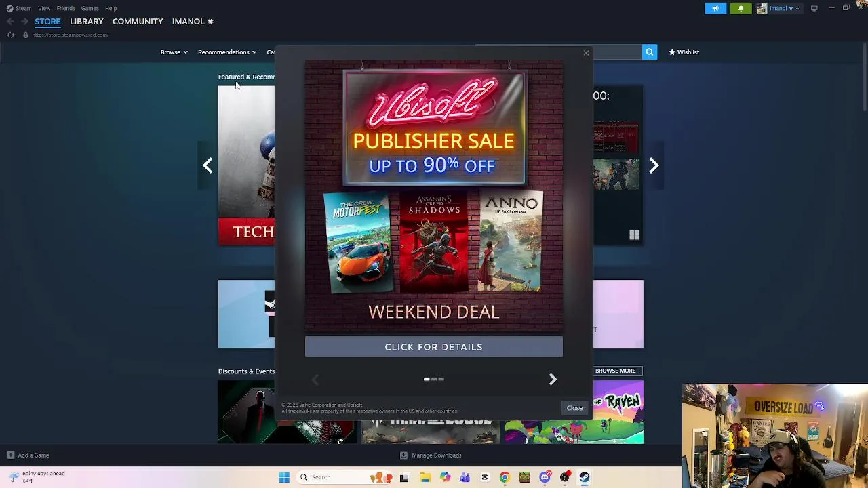Viewport: 868px width, 488px height.
Task: Click the page reload icon
Action: 11,35
